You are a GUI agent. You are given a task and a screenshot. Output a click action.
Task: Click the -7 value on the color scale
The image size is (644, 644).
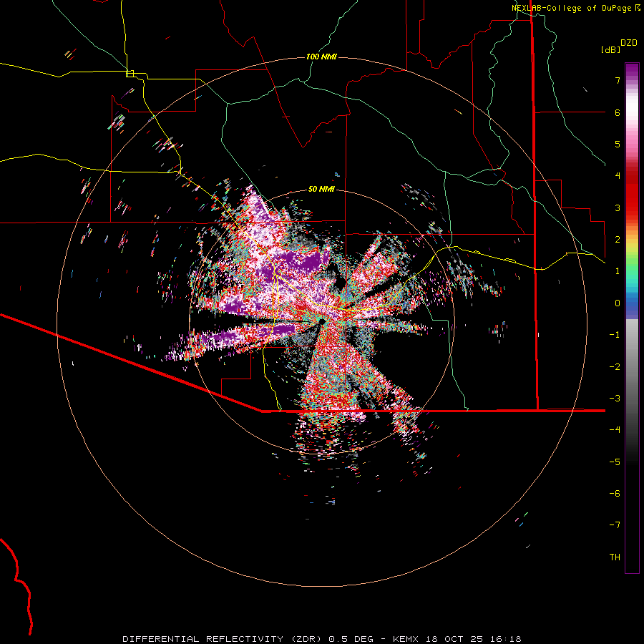[x=615, y=525]
